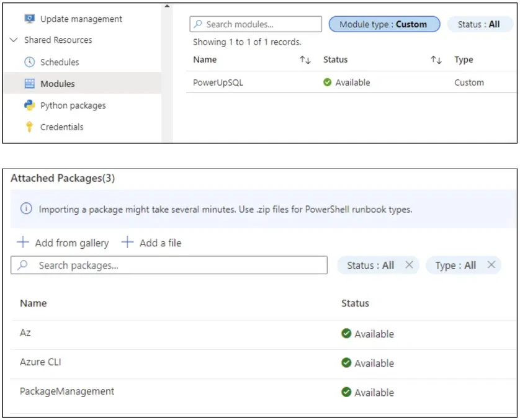Collapse the Shared Resources section
This screenshot has height=420, width=520.
[14, 40]
